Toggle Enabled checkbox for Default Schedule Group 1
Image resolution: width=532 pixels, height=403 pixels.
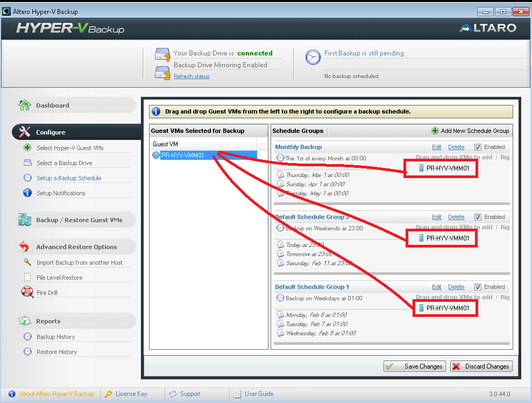(x=478, y=287)
